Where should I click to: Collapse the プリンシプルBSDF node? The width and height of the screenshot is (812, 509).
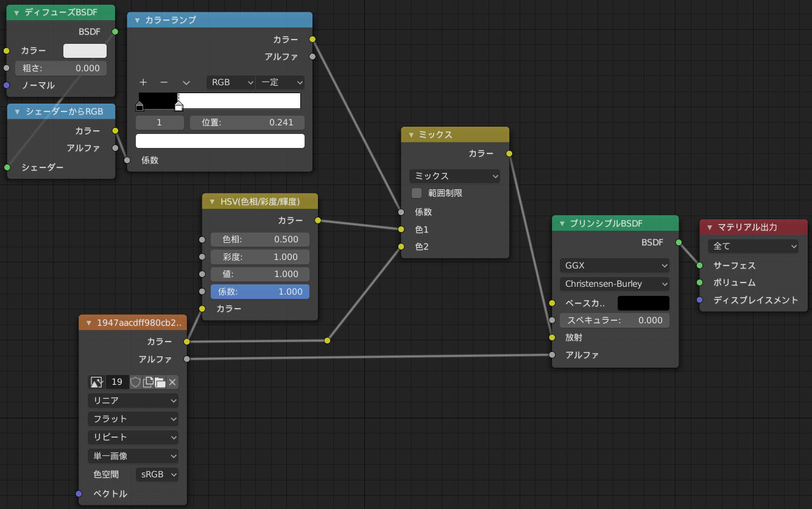(562, 223)
